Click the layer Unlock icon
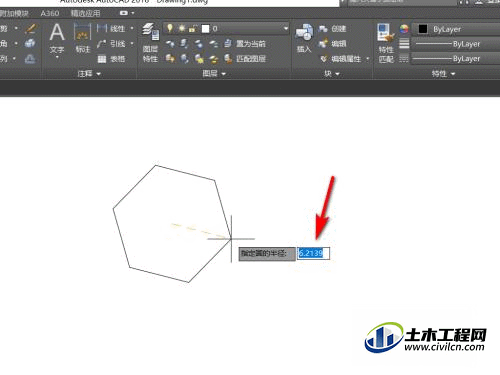 click(214, 59)
